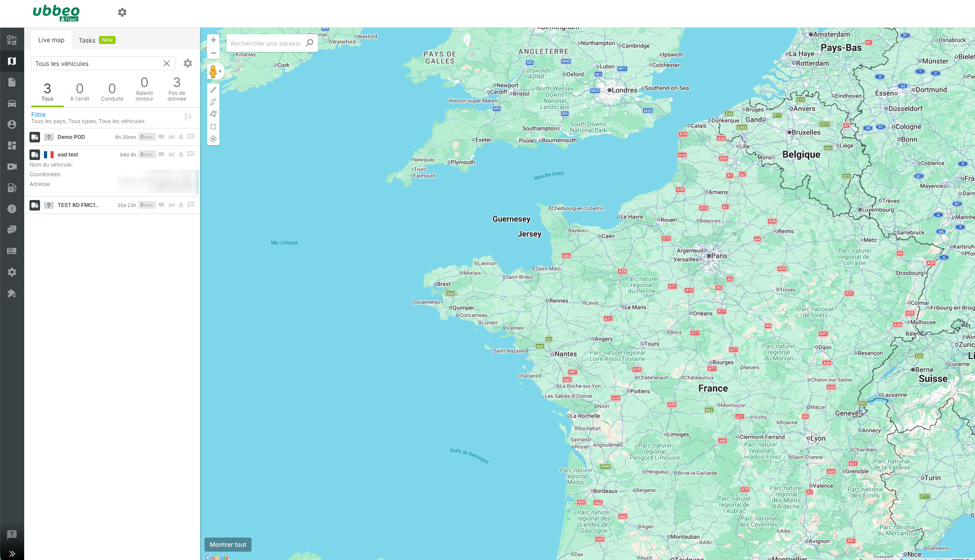
Task: Expand the sidebar with double chevron
Action: 12,554
